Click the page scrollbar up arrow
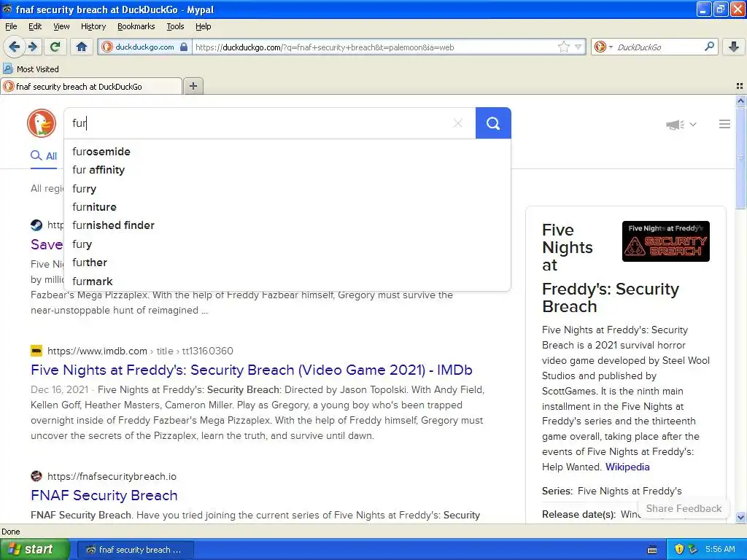Image resolution: width=747 pixels, height=560 pixels. point(740,101)
